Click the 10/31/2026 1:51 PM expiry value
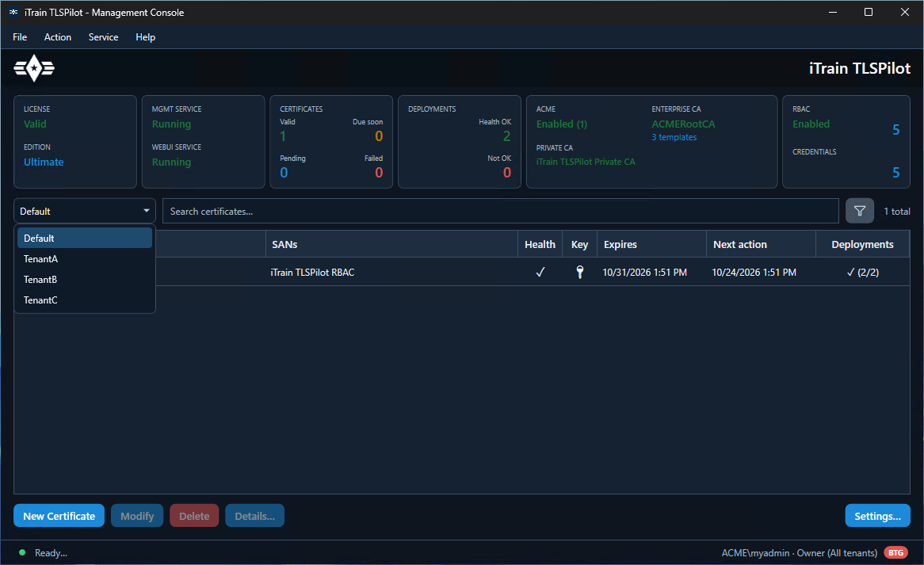924x565 pixels. (645, 272)
